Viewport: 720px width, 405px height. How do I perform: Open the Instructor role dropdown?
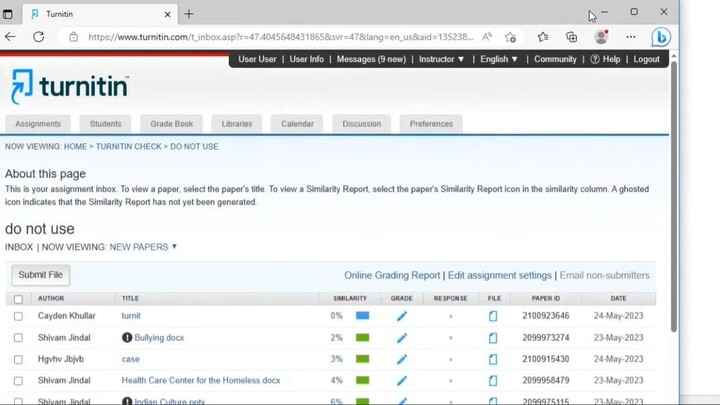(442, 59)
